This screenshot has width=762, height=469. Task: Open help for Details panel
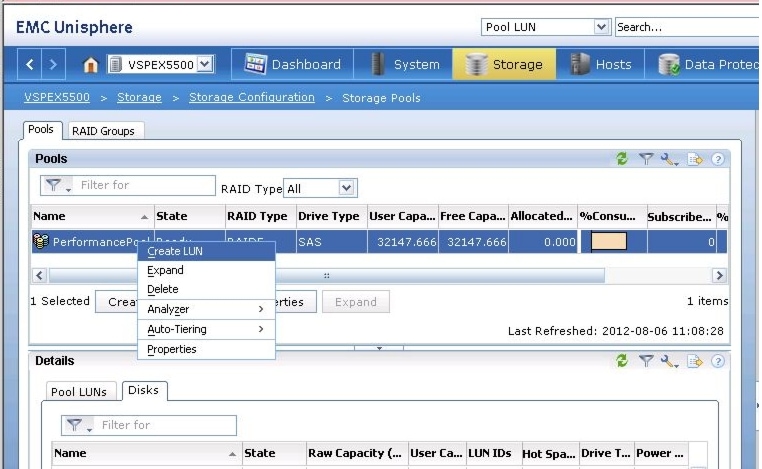coord(718,361)
